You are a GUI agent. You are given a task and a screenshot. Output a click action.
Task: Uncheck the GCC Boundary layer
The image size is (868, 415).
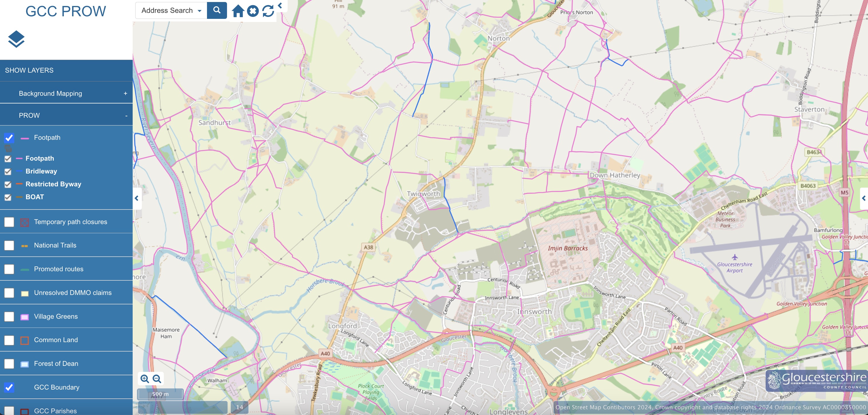[x=9, y=387]
